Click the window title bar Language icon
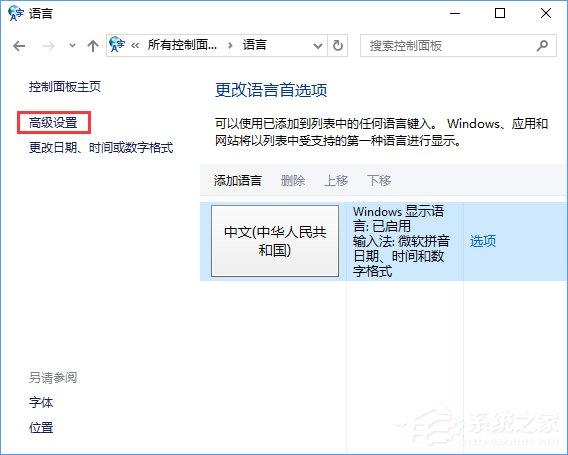568x455 pixels. 16,13
